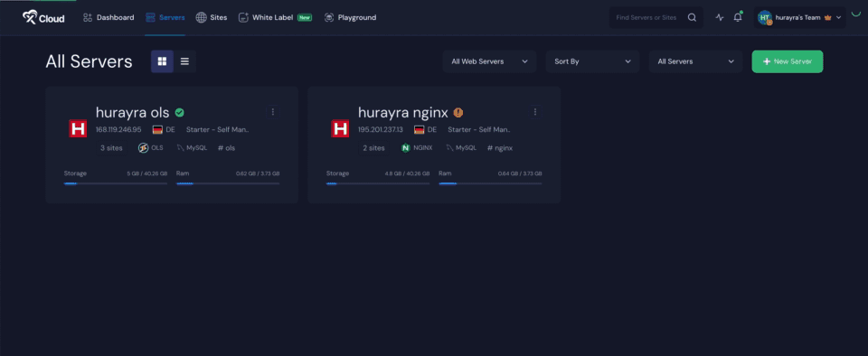Open the Servers tab
The image size is (868, 356).
165,18
